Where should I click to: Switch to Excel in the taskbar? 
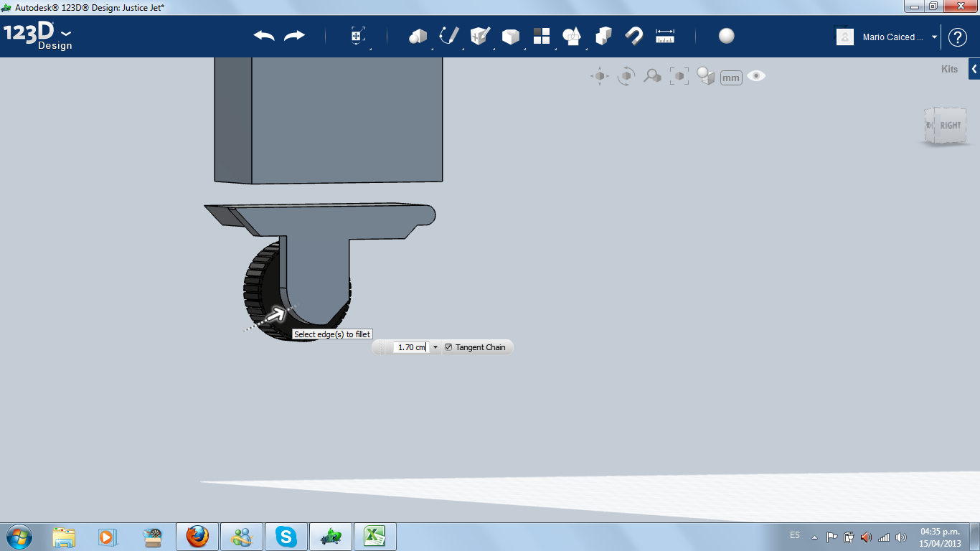pos(375,537)
